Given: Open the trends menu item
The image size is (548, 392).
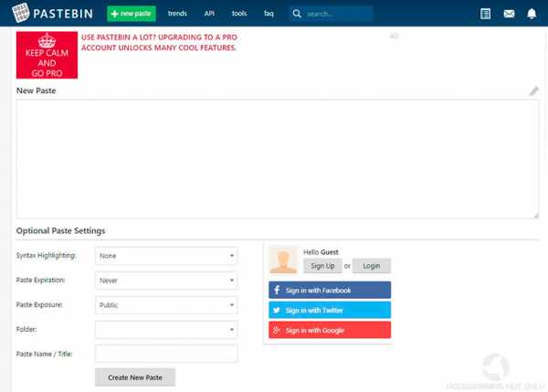Looking at the screenshot, I should point(177,14).
